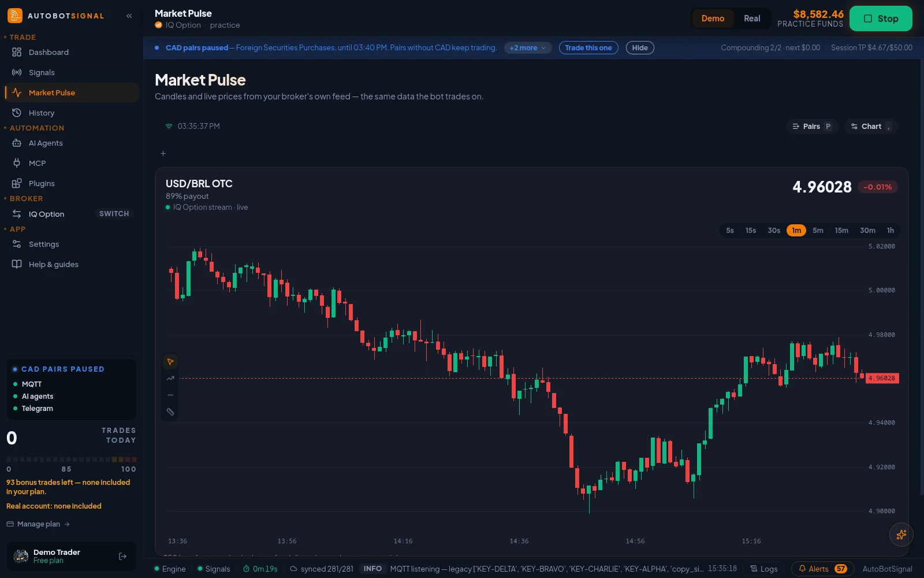Collapse the sidebar with double chevron
Screen dimensions: 924x578
click(x=129, y=16)
